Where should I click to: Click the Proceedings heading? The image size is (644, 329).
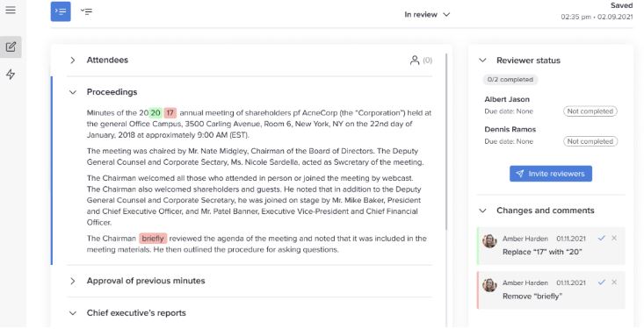[x=112, y=92]
